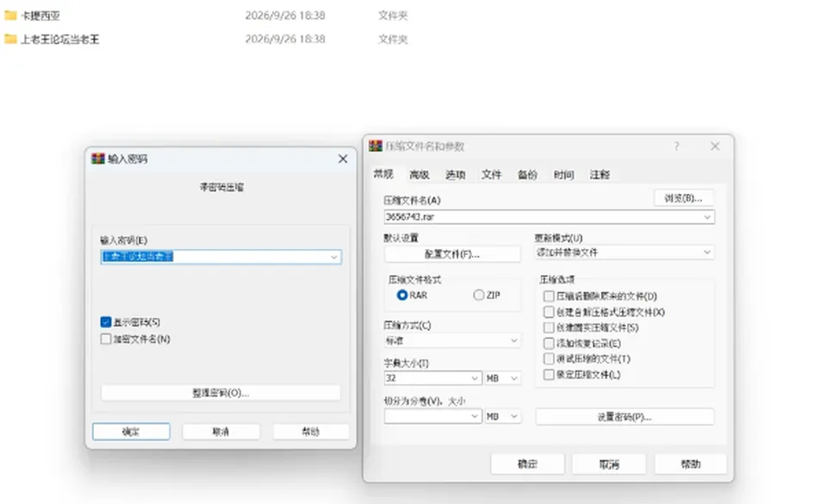Toggle the 锁定压缩文件(L) checkbox

[549, 375]
